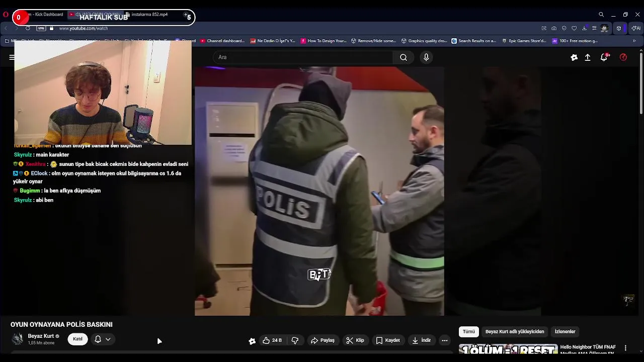Reload the page with refresh icon

(x=28, y=28)
